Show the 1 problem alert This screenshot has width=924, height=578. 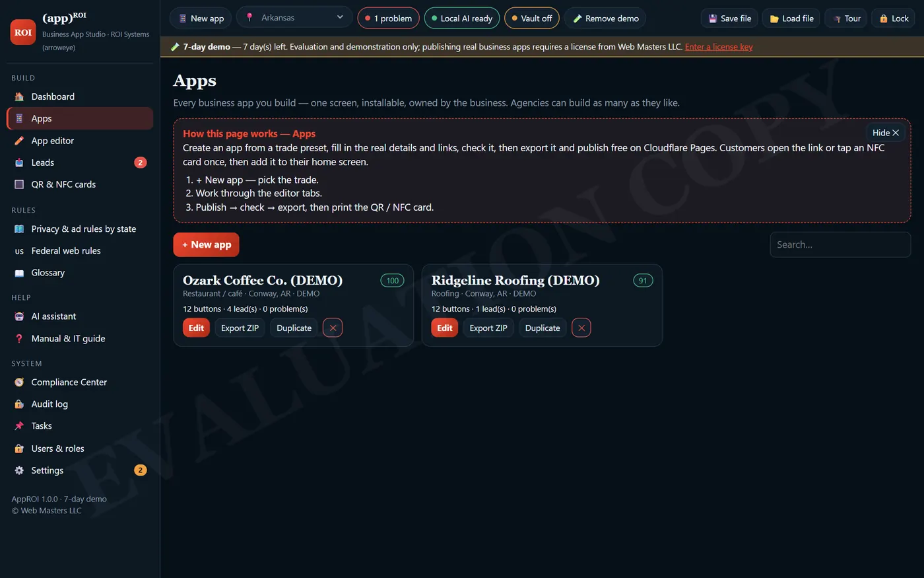point(388,18)
